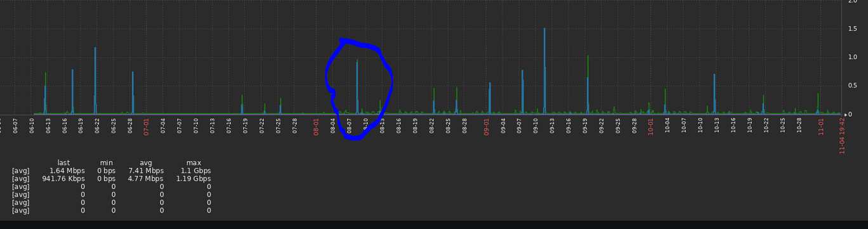The image size is (868, 229).
Task: Click the 1.0 y-axis label
Action: [x=853, y=58]
